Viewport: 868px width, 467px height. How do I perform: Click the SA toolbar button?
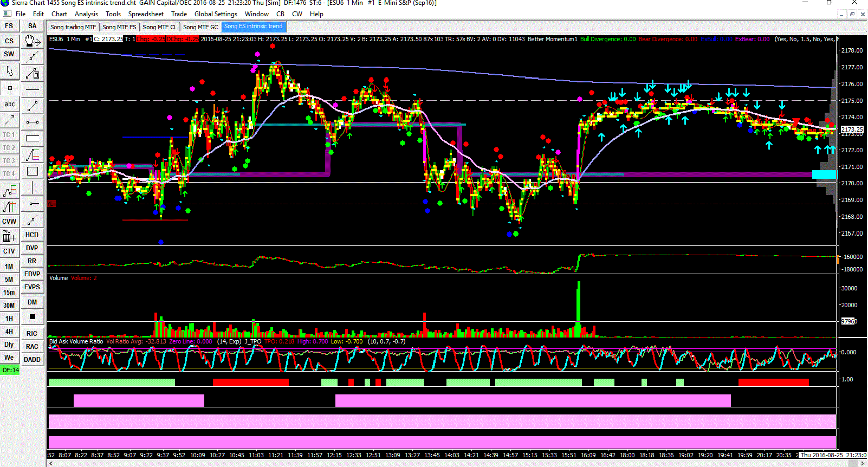coord(32,25)
